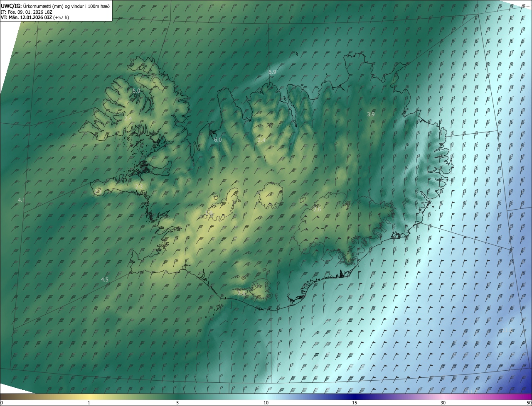The height and width of the screenshot is (406, 532).
Task: Click the 4.5 value label on the map
Action: coord(105,280)
